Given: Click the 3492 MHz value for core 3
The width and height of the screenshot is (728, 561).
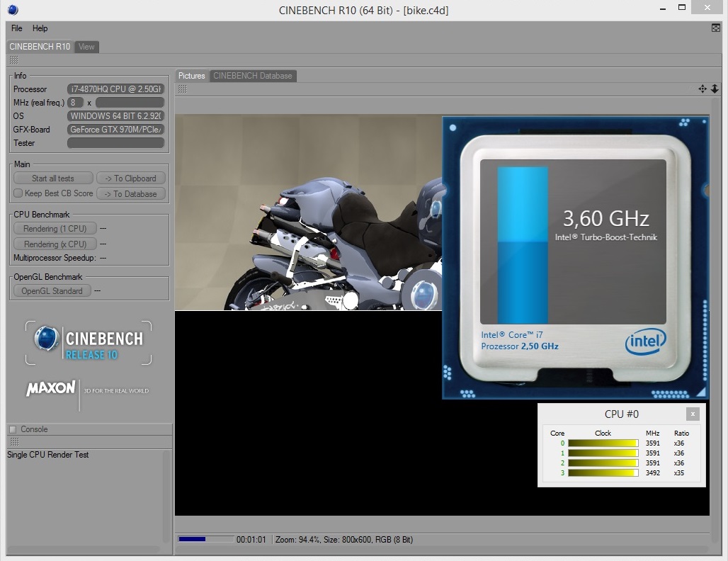Looking at the screenshot, I should tap(653, 472).
